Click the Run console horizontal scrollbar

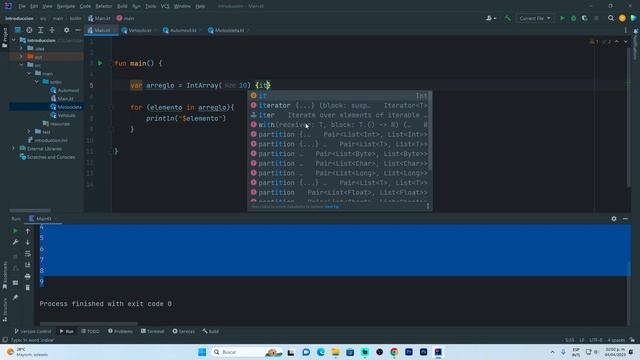point(89,324)
